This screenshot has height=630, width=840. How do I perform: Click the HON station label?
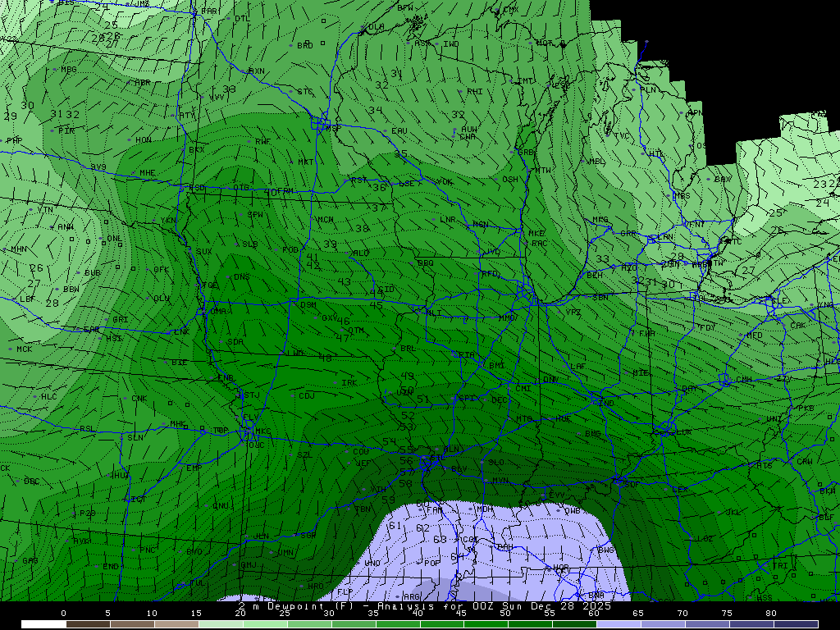point(143,139)
